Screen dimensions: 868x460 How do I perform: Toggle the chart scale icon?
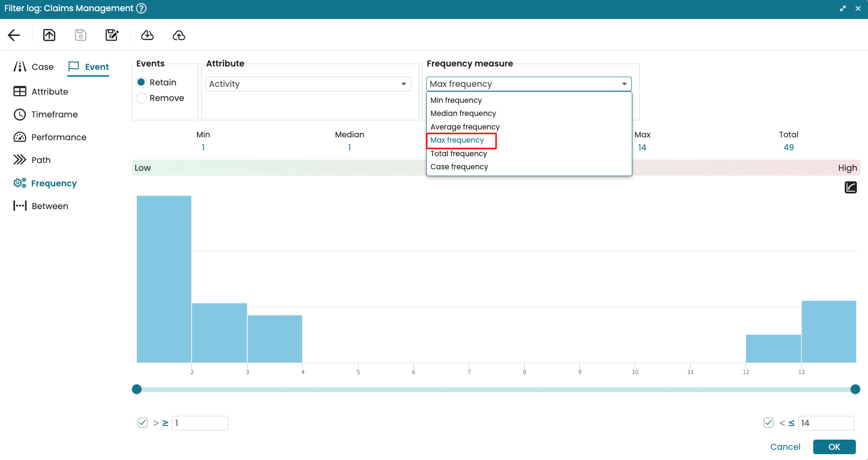(x=851, y=187)
